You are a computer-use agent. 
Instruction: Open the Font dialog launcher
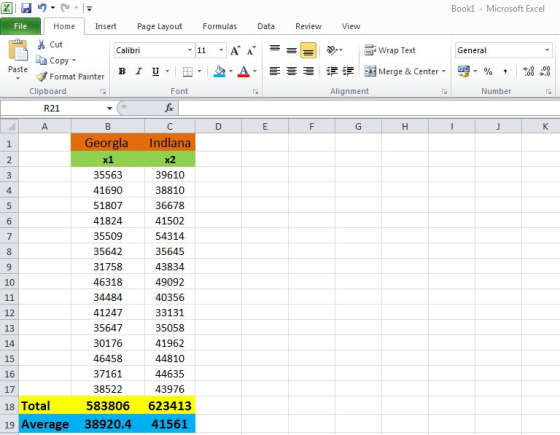[x=255, y=92]
